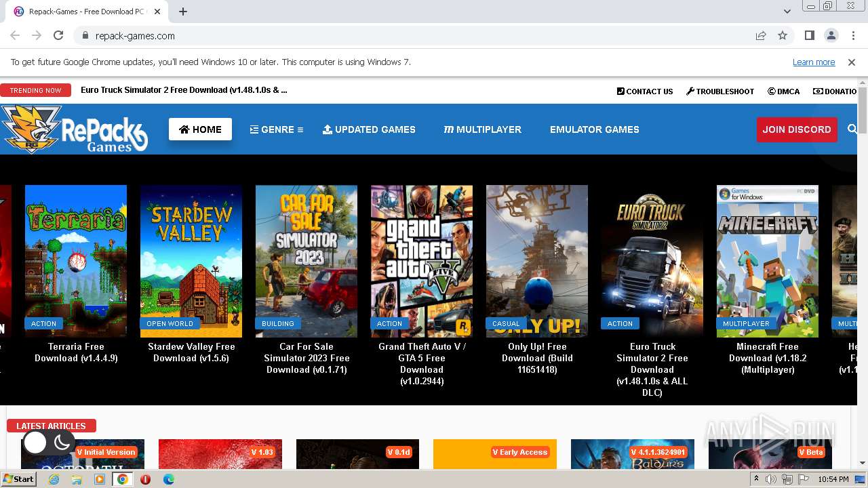Click ACTION tag on Terraria card

pyautogui.click(x=43, y=323)
